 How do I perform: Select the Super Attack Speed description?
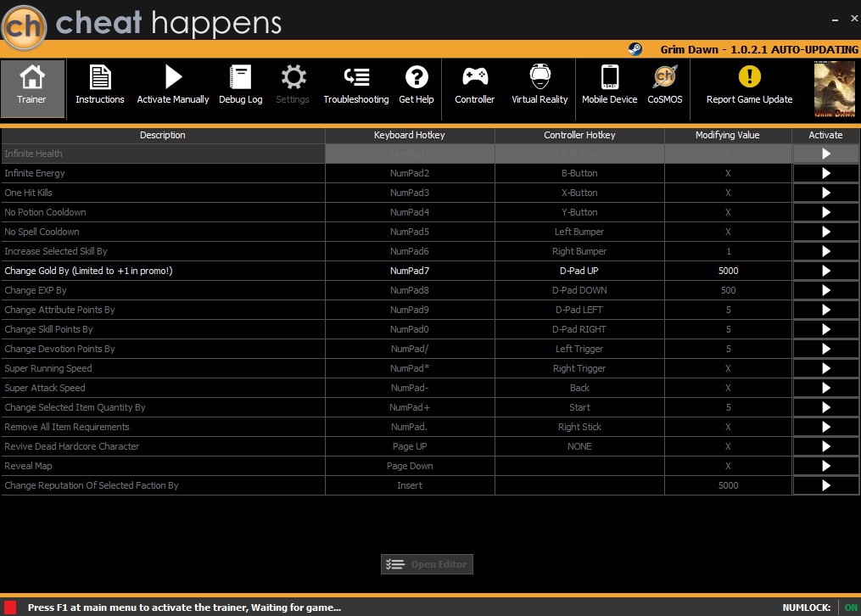tap(163, 388)
